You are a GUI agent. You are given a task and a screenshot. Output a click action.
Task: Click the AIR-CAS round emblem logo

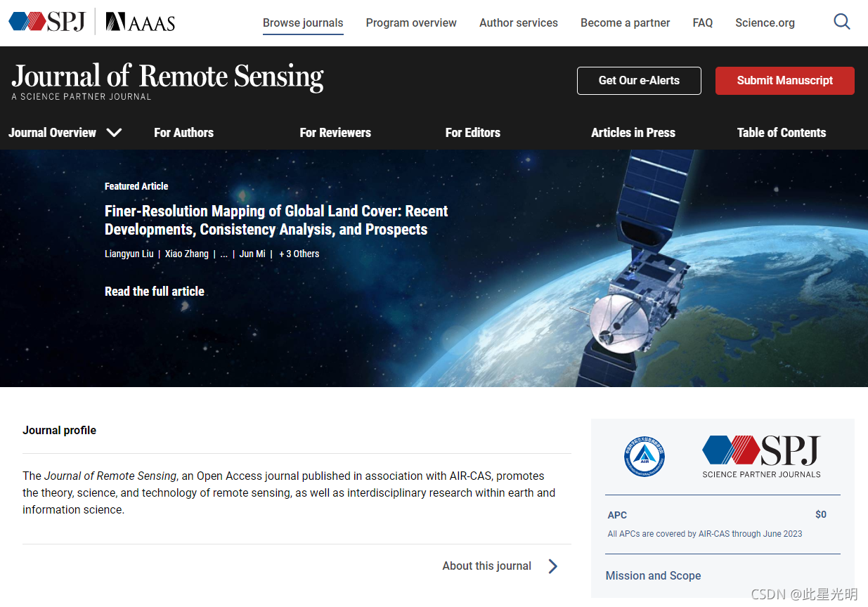coord(644,457)
